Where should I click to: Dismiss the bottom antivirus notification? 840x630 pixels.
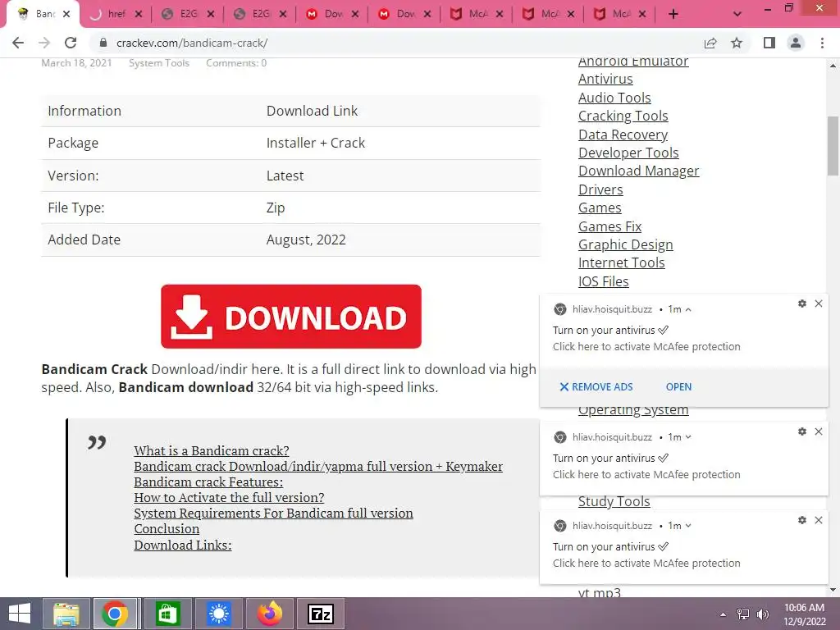(819, 520)
